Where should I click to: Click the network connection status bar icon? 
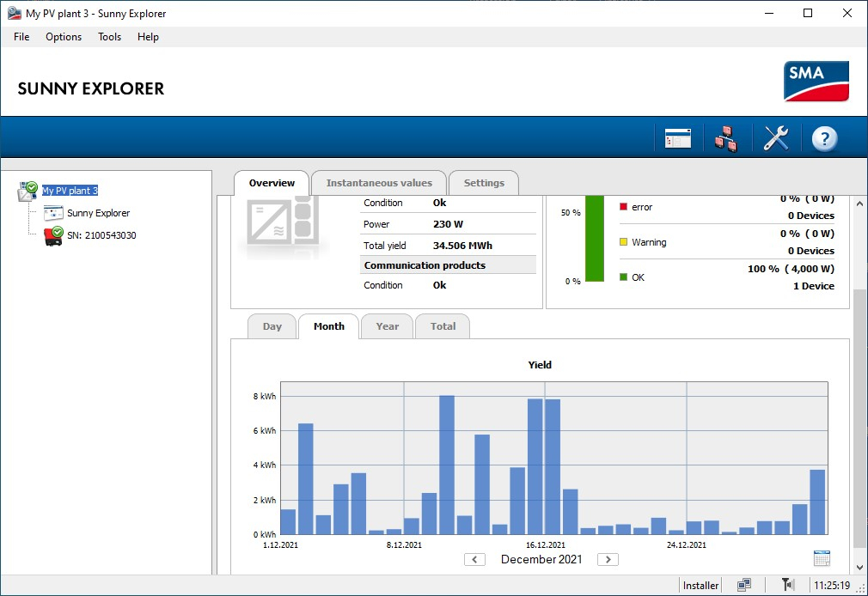pyautogui.click(x=744, y=585)
